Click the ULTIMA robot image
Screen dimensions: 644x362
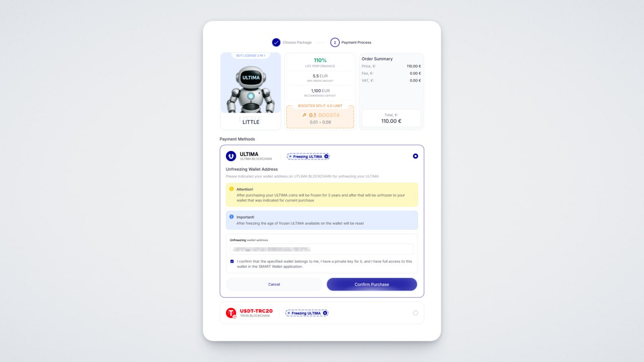pos(251,89)
